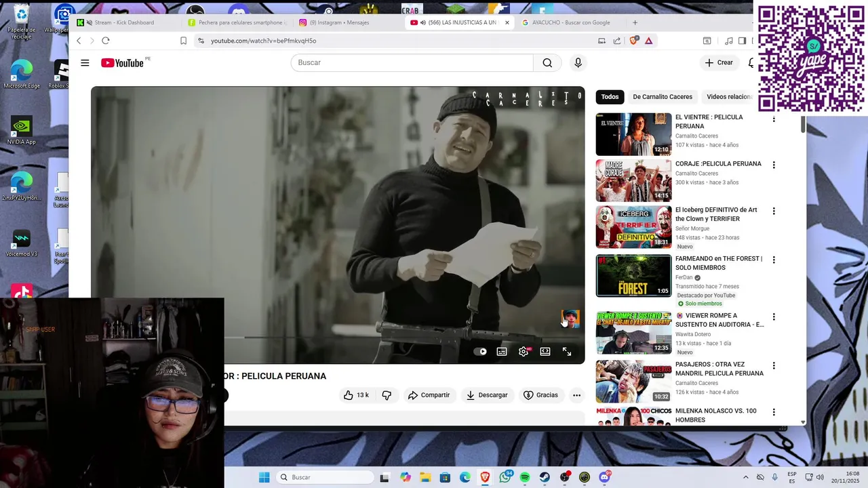Click the Descargar download button
The width and height of the screenshot is (868, 488).
coord(487,395)
